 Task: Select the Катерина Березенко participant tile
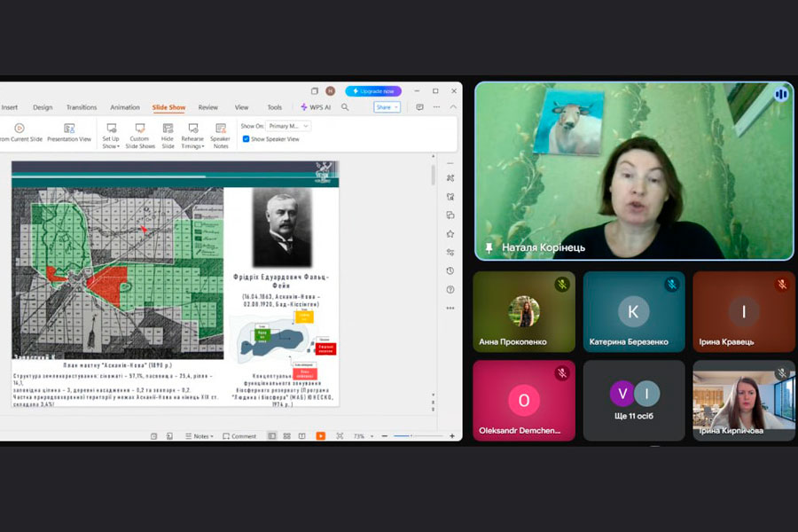[x=634, y=311]
